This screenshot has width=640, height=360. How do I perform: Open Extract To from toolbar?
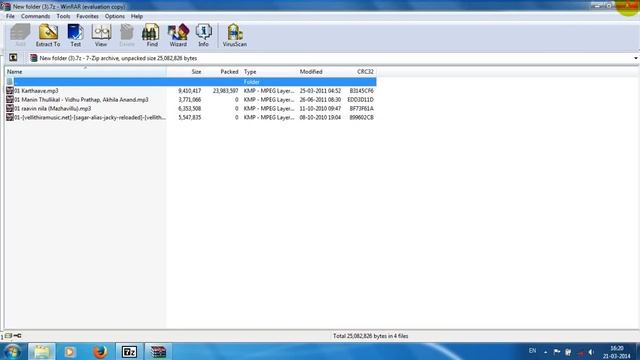pos(48,35)
